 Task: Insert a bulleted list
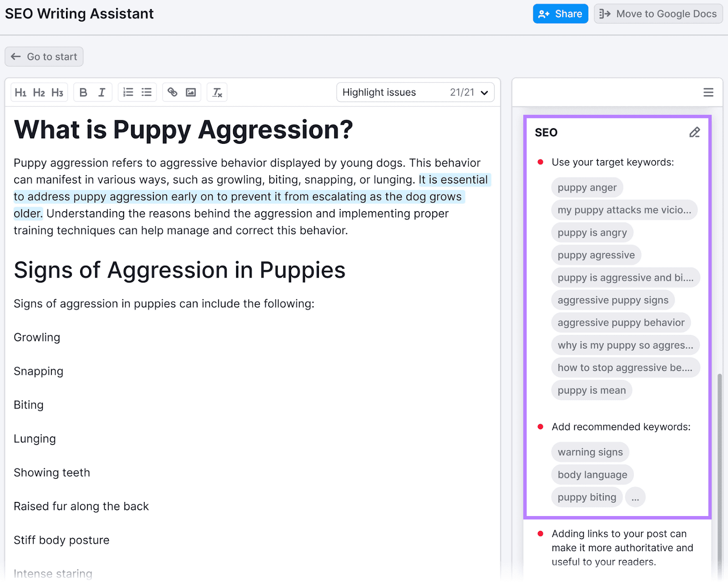click(x=146, y=92)
